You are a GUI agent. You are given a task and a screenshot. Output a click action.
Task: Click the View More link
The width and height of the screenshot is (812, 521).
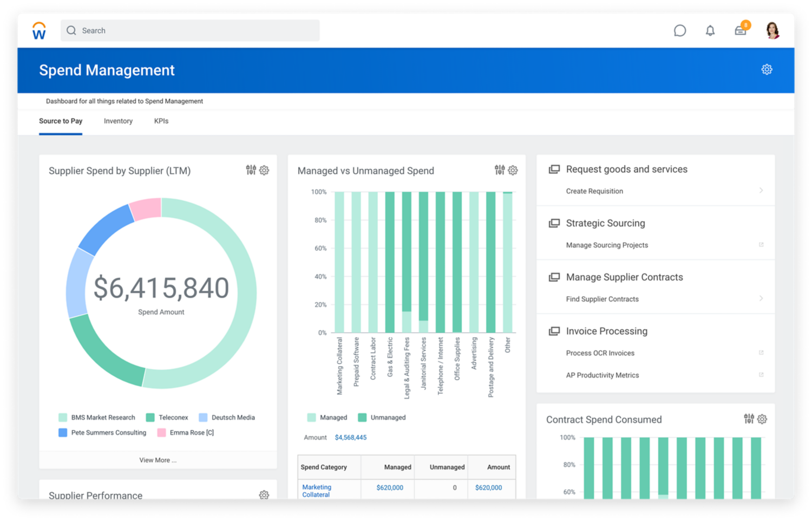(158, 460)
